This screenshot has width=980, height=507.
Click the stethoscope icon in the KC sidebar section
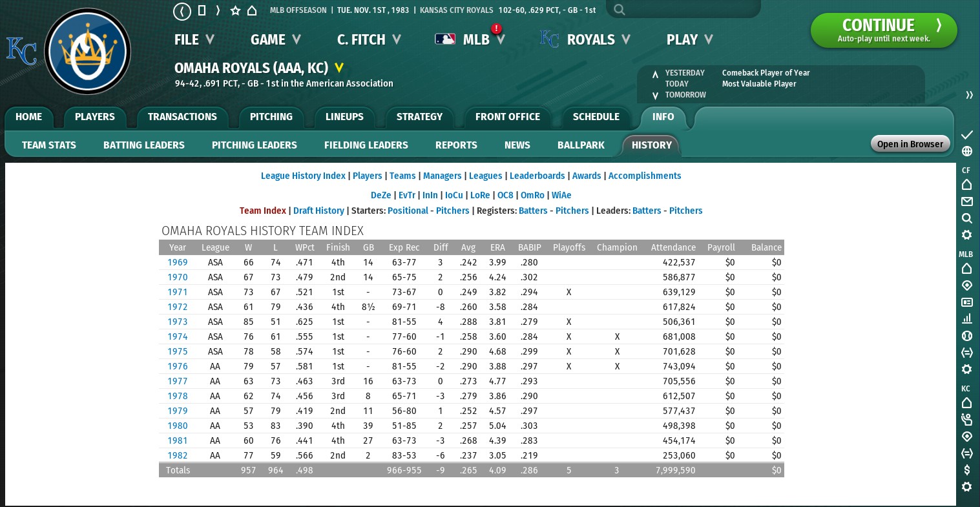pos(966,420)
